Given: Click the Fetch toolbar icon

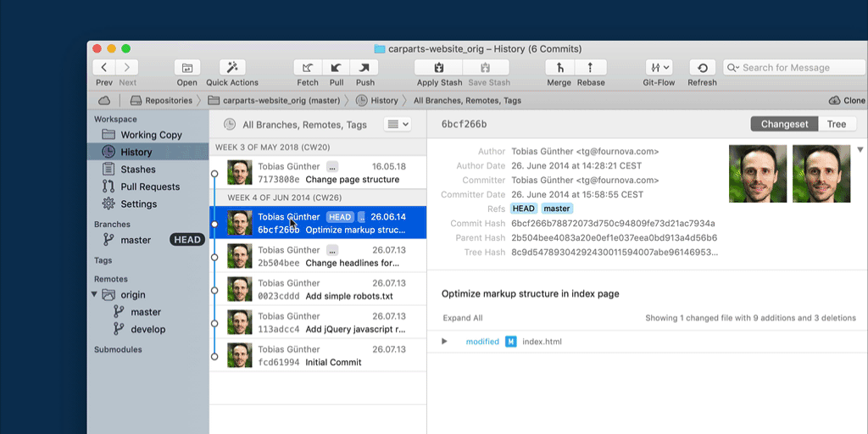Looking at the screenshot, I should pos(308,68).
